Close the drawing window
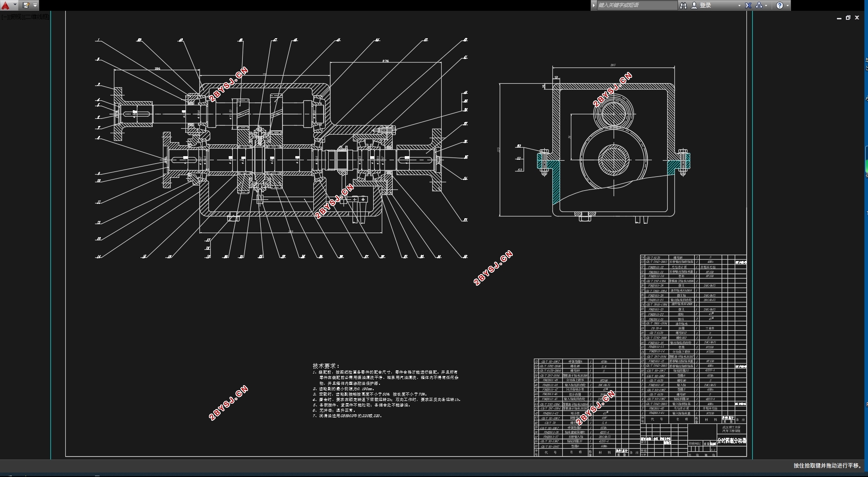This screenshot has width=868, height=477. coord(858,18)
